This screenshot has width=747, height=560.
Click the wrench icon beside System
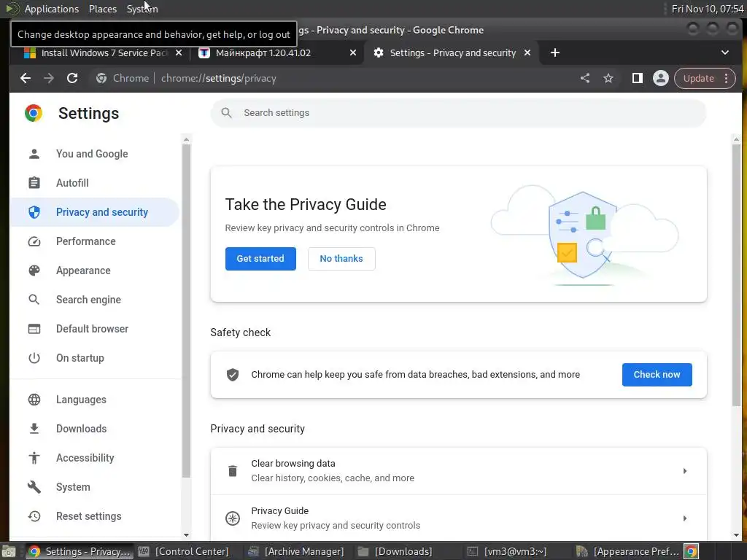34,487
